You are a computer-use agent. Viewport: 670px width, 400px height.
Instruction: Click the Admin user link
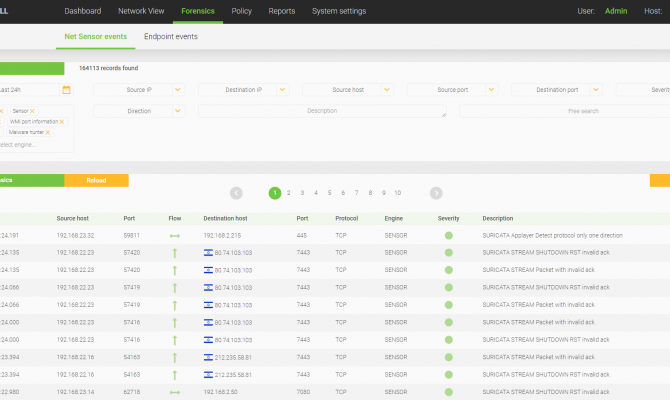pyautogui.click(x=616, y=11)
